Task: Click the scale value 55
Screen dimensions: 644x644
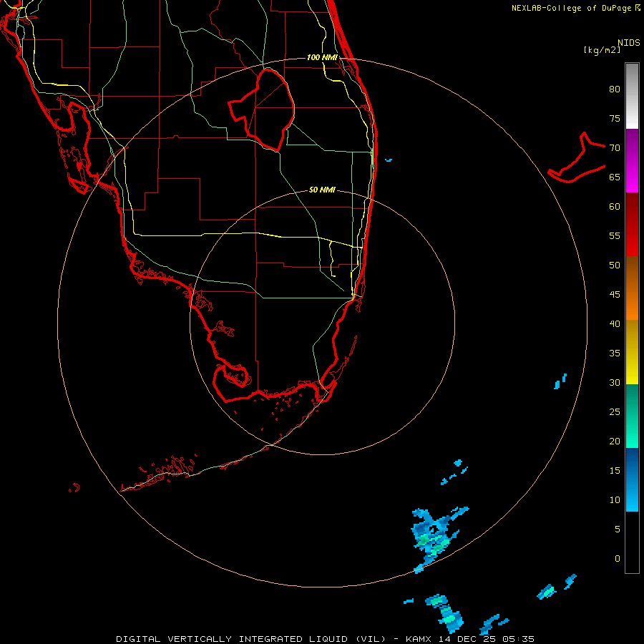Action: point(615,235)
